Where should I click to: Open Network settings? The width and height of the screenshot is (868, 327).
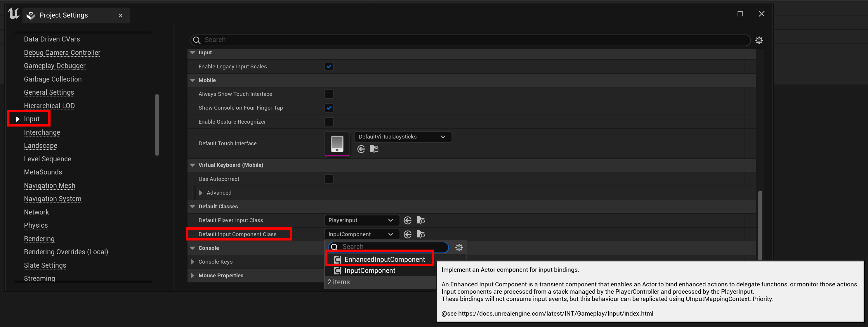click(37, 212)
